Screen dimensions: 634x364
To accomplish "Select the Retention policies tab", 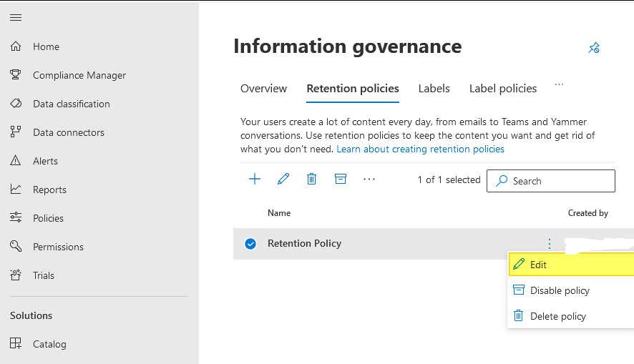I will coord(353,89).
